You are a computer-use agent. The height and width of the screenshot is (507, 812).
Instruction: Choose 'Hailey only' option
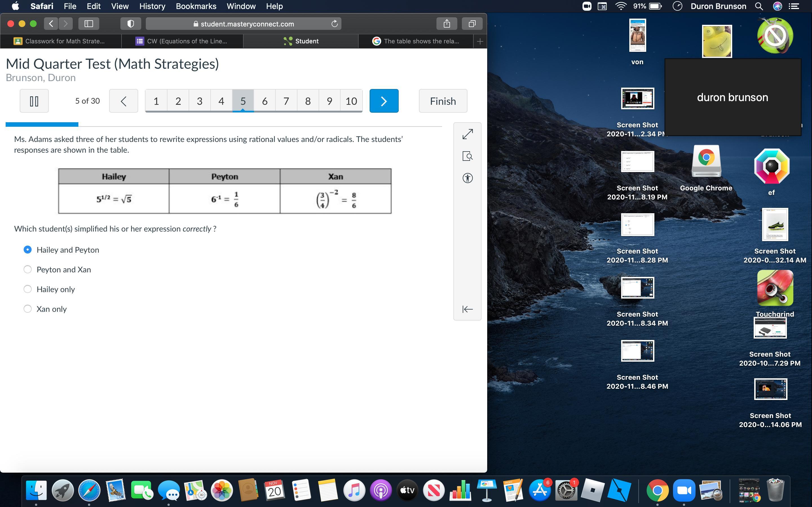point(28,289)
